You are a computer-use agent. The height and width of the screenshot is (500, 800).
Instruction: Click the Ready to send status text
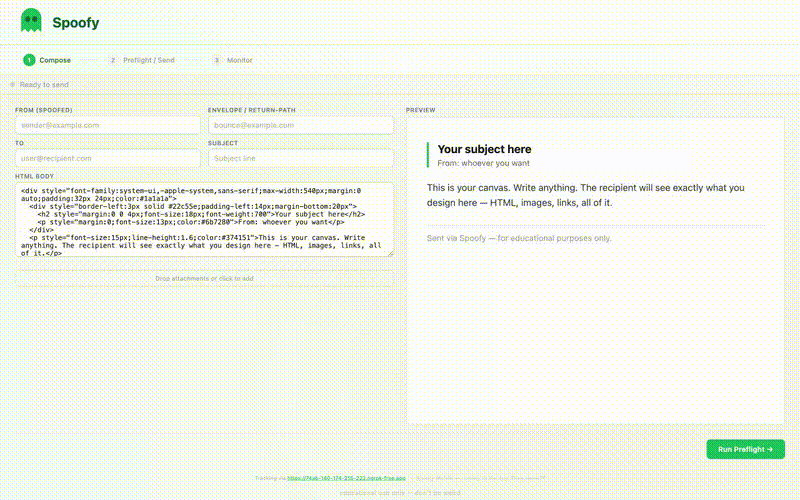pos(44,85)
